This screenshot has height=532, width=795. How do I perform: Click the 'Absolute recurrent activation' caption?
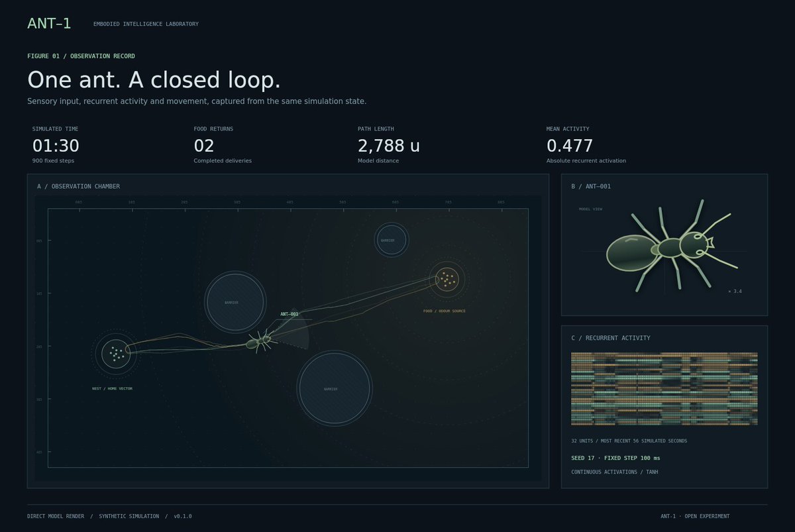pyautogui.click(x=586, y=161)
